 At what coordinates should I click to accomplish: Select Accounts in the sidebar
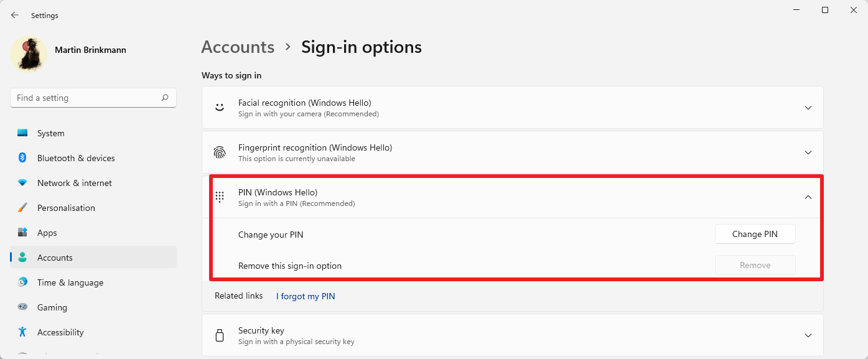click(55, 258)
